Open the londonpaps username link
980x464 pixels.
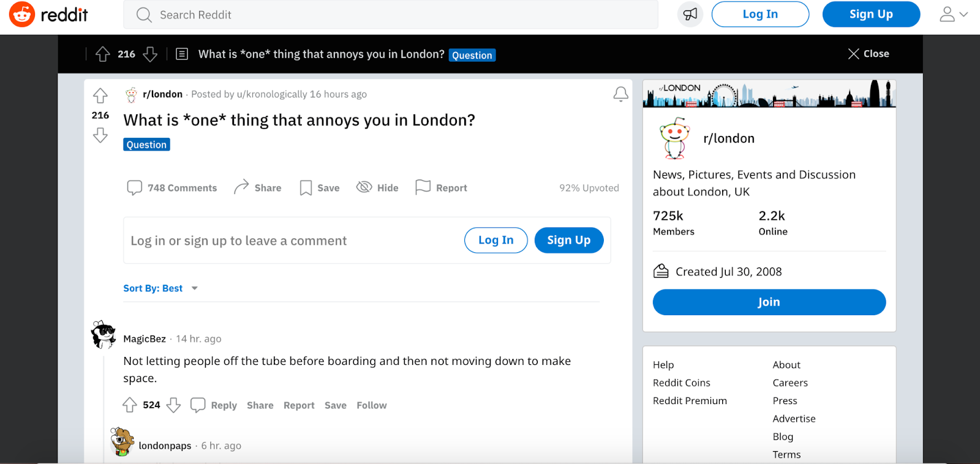(165, 446)
